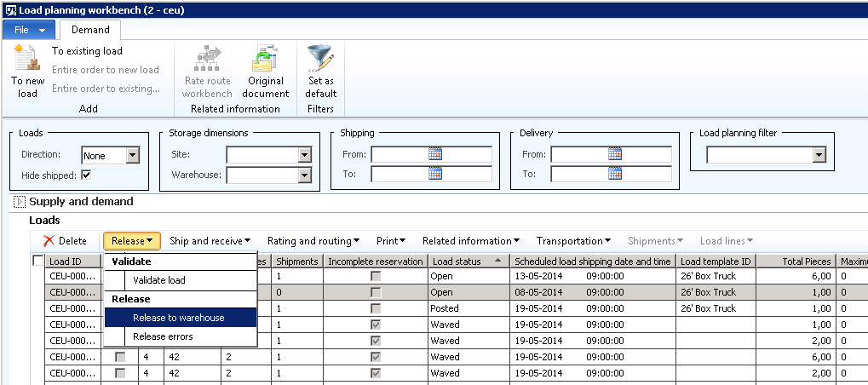Click To existing load button
Image resolution: width=868 pixels, height=385 pixels.
(88, 51)
